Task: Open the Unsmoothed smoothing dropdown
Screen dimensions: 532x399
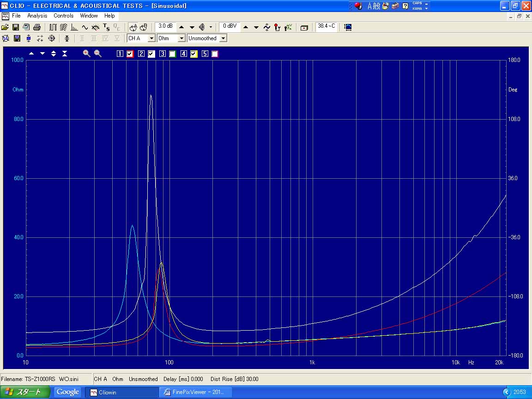Action: [223, 38]
